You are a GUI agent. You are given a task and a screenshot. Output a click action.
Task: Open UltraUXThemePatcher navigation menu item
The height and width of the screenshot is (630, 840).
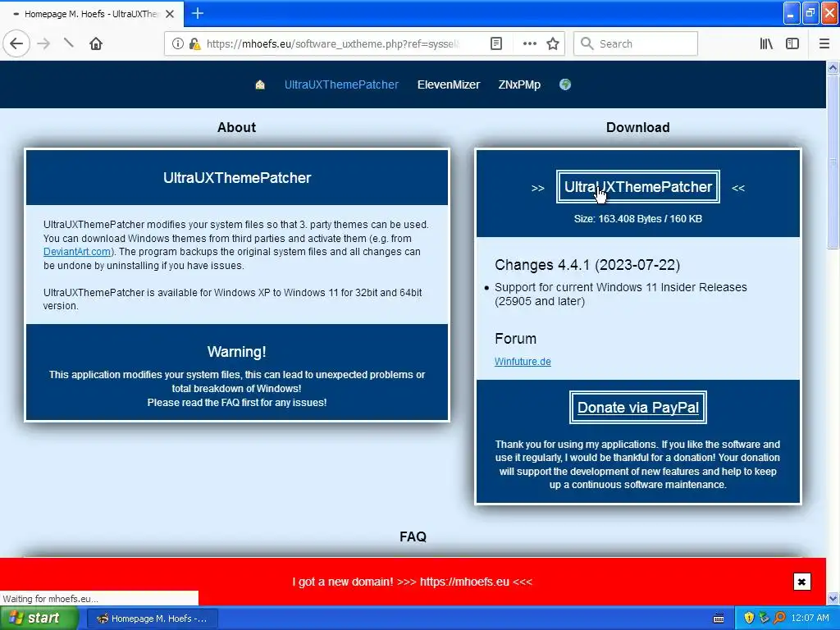(x=341, y=84)
